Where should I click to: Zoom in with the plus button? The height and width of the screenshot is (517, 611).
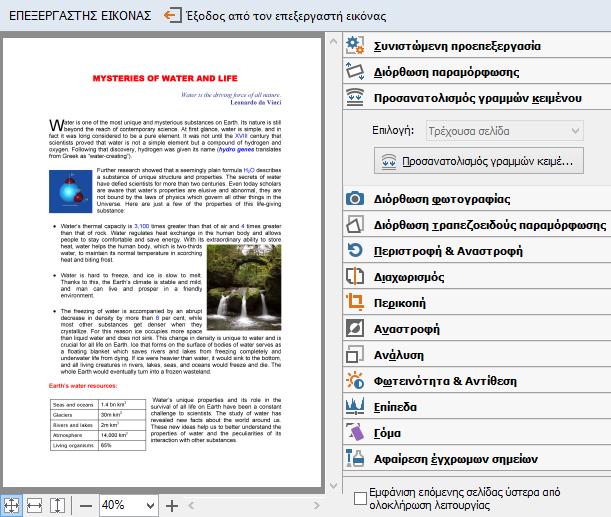point(172,506)
